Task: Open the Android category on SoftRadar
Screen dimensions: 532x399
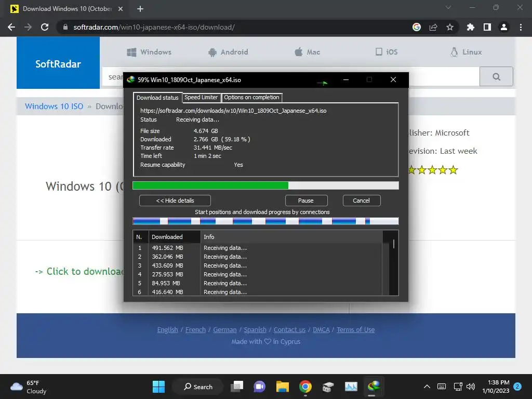Action: pyautogui.click(x=228, y=52)
